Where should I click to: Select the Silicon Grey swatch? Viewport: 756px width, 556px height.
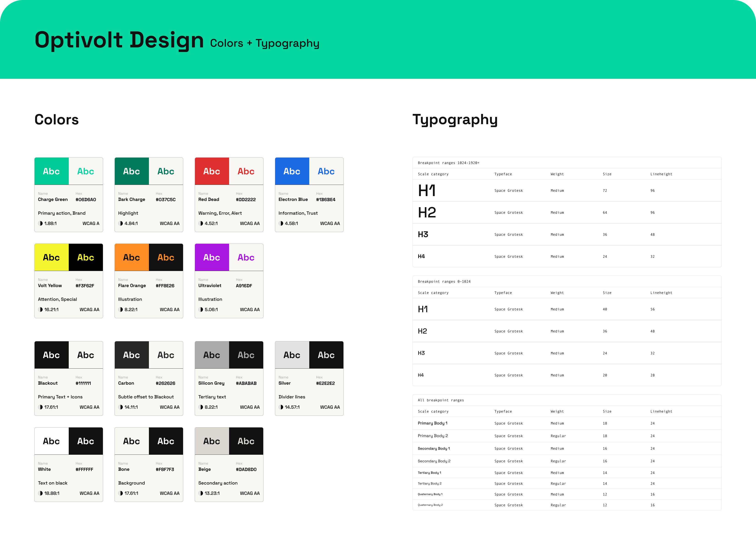coord(212,355)
